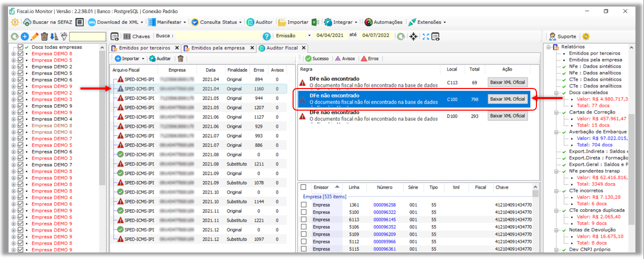Click the Excel export icon
The image size is (644, 259).
[315, 22]
